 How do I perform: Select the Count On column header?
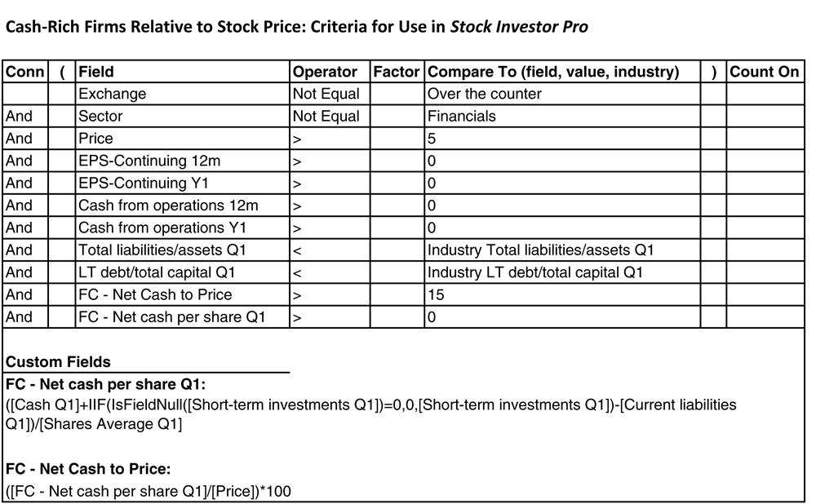point(765,72)
